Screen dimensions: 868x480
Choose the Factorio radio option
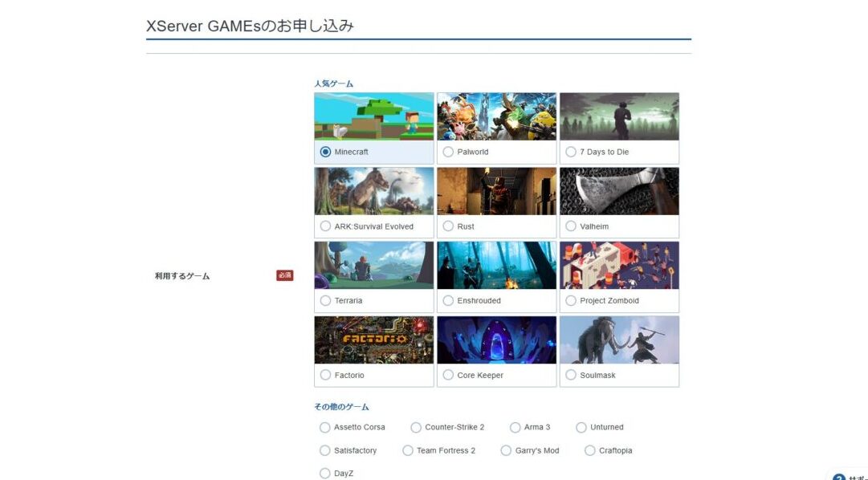325,375
